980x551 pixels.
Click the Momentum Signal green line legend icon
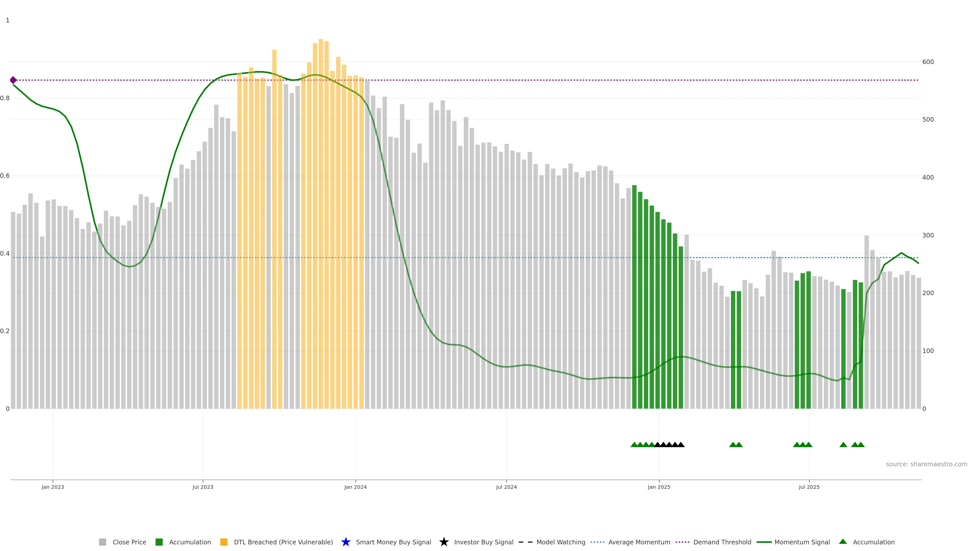click(x=764, y=542)
